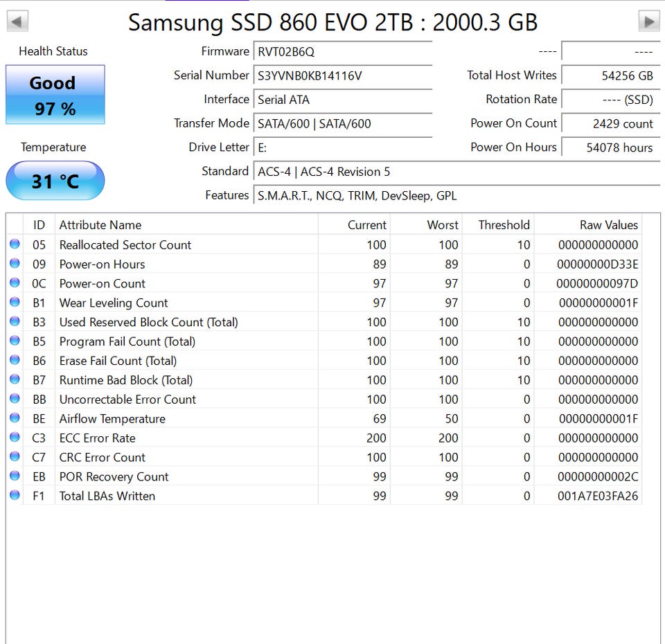Select Erase Fail Count (Total) name
Image resolution: width=665 pixels, height=644 pixels.
[x=118, y=361]
